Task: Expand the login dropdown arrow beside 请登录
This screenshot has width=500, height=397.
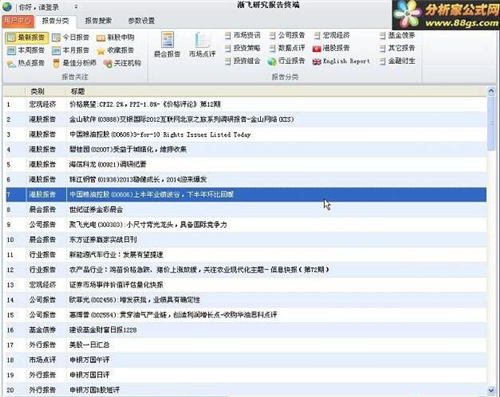Action: coord(76,7)
